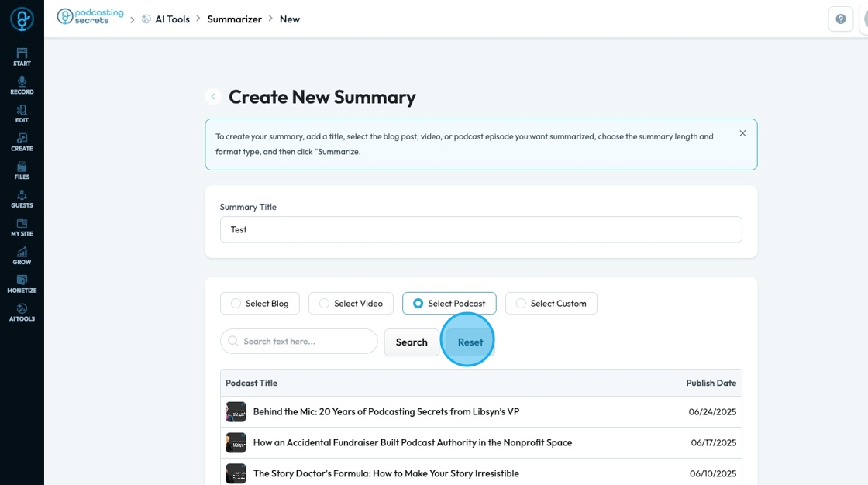Open the Files section

pyautogui.click(x=22, y=170)
